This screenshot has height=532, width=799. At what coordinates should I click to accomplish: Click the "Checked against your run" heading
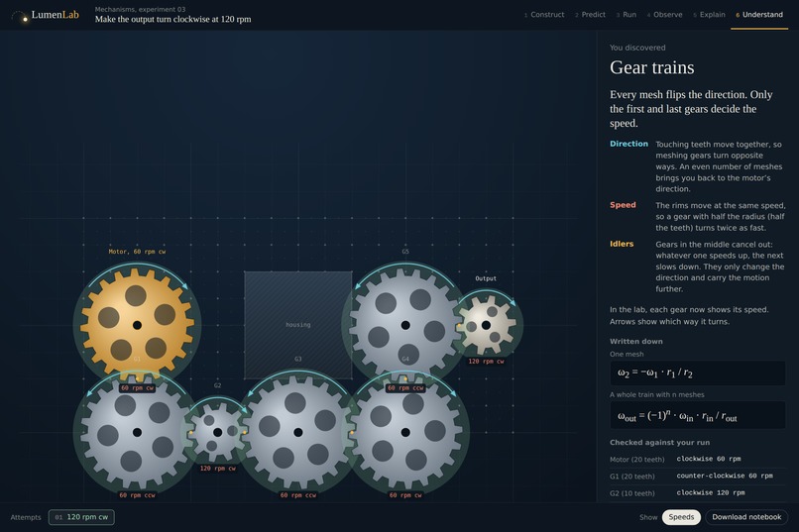point(659,443)
